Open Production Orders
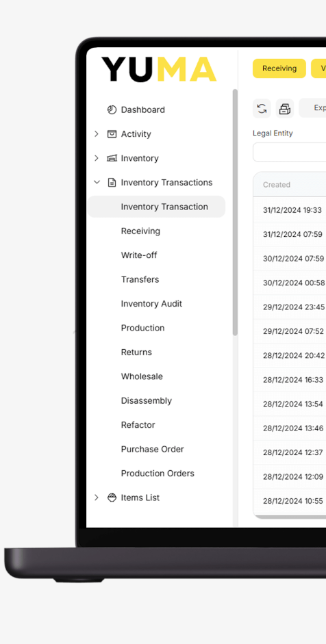326x644 pixels. point(158,473)
